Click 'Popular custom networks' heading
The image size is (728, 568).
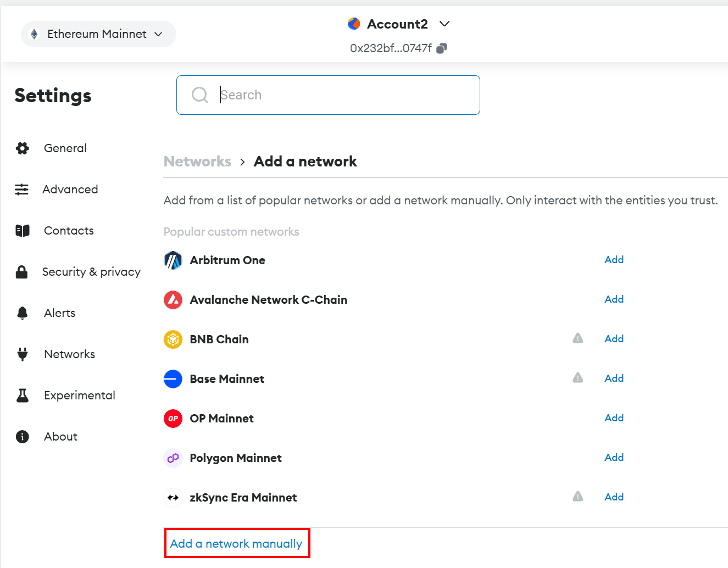[x=231, y=232]
